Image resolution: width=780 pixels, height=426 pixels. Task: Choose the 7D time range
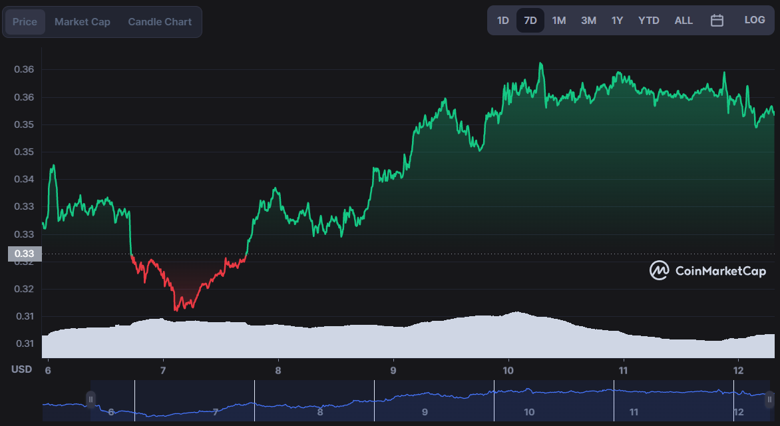[530, 20]
